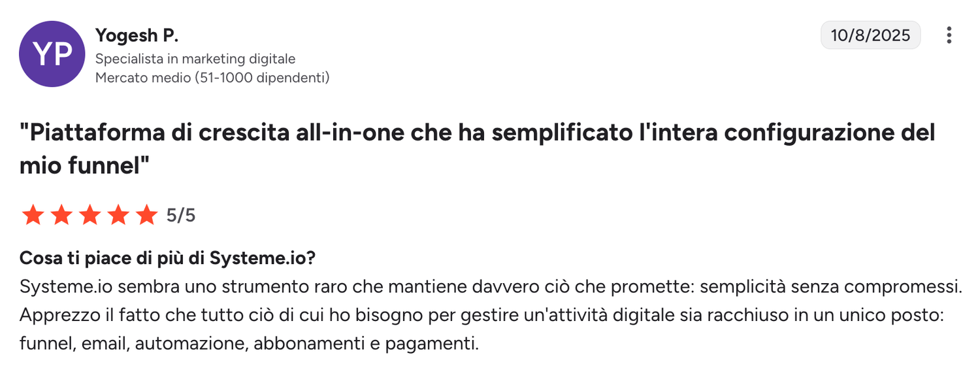
Task: Click "mio funnel" in the review title
Action: (x=82, y=165)
